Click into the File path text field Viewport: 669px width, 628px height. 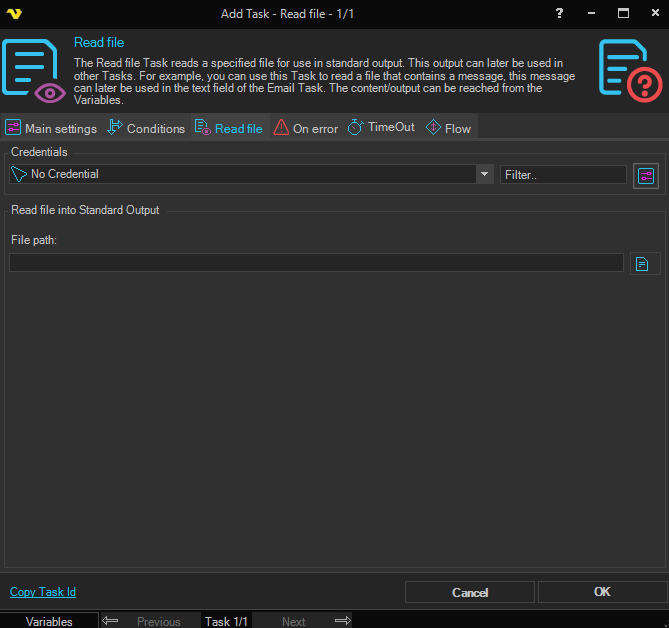[316, 263]
